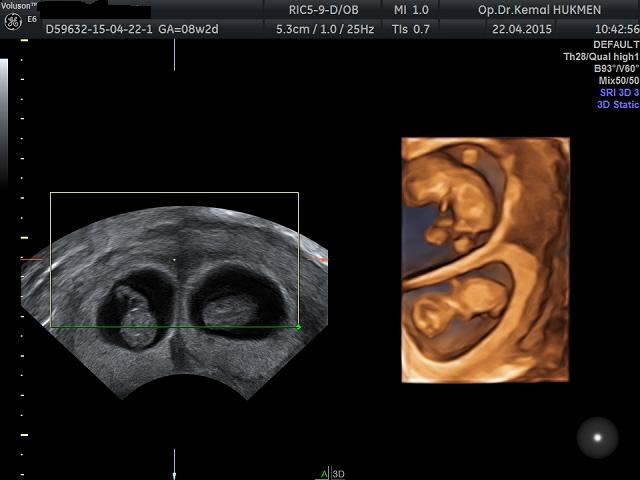Click the 'A' view label
640x480 pixels.
pos(324,474)
